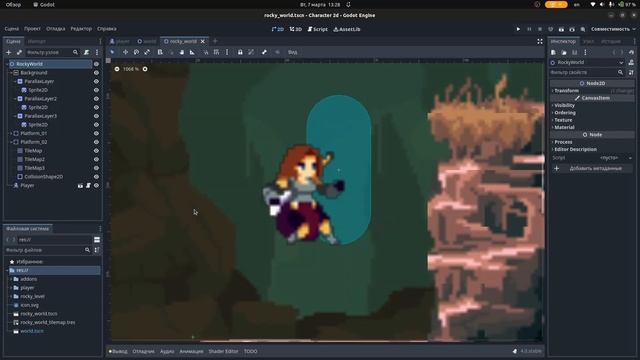
Task: Load an existing resource in Inspector
Action: pos(564,52)
